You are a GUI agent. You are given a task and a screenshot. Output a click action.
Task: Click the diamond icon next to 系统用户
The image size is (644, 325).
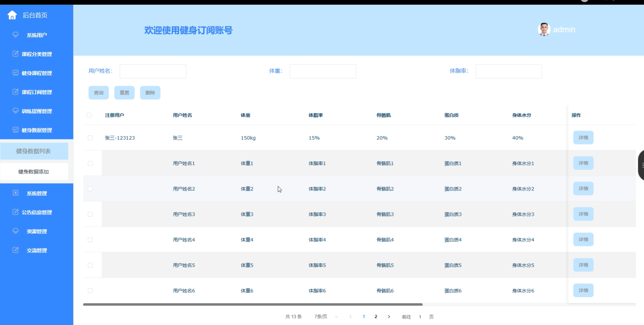tap(16, 35)
